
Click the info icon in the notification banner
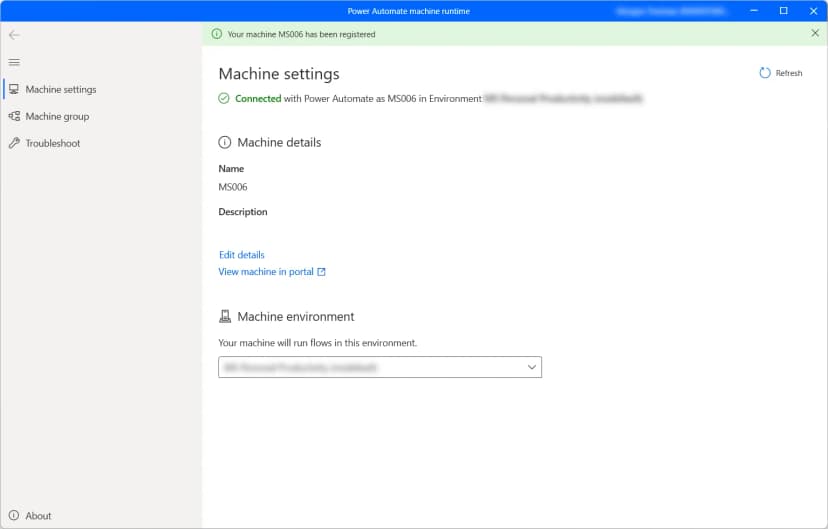point(217,34)
